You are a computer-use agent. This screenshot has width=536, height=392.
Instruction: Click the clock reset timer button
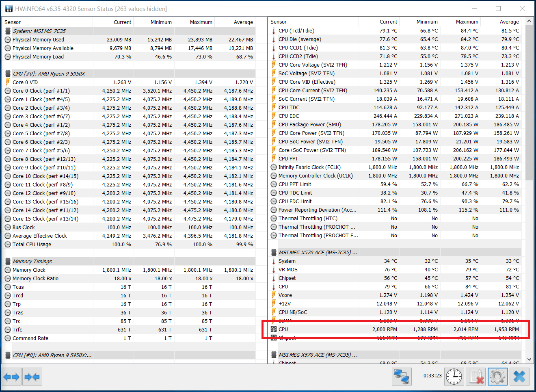454,376
